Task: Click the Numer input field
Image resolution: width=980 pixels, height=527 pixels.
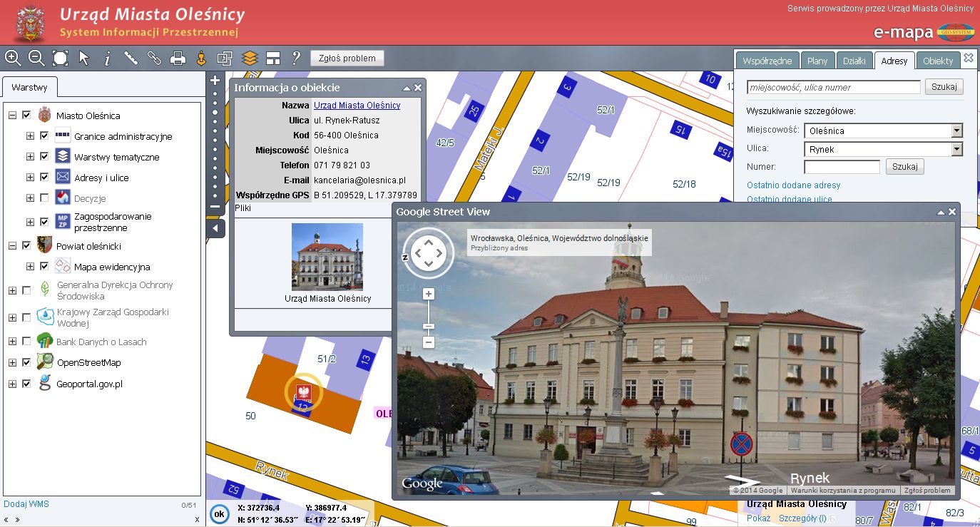Action: [x=842, y=167]
